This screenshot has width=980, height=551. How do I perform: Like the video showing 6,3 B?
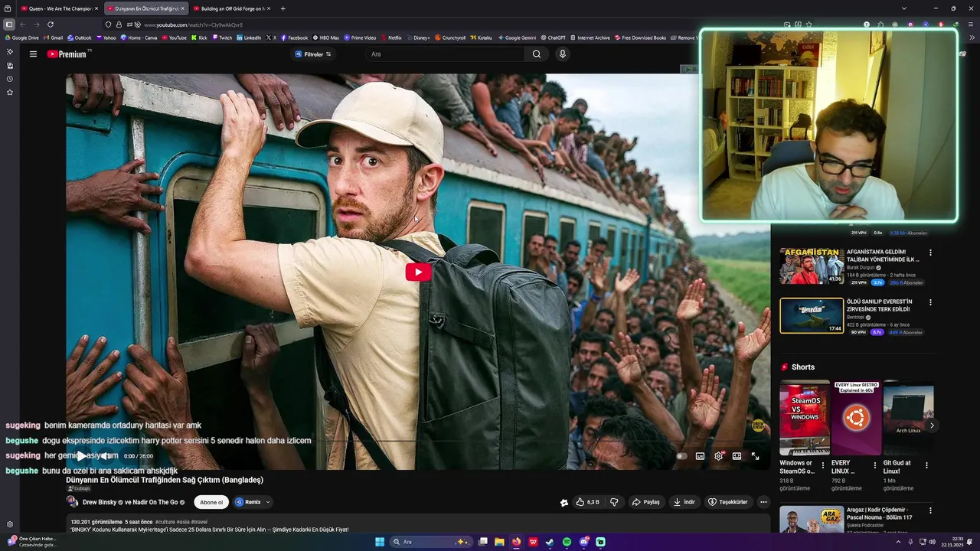587,502
